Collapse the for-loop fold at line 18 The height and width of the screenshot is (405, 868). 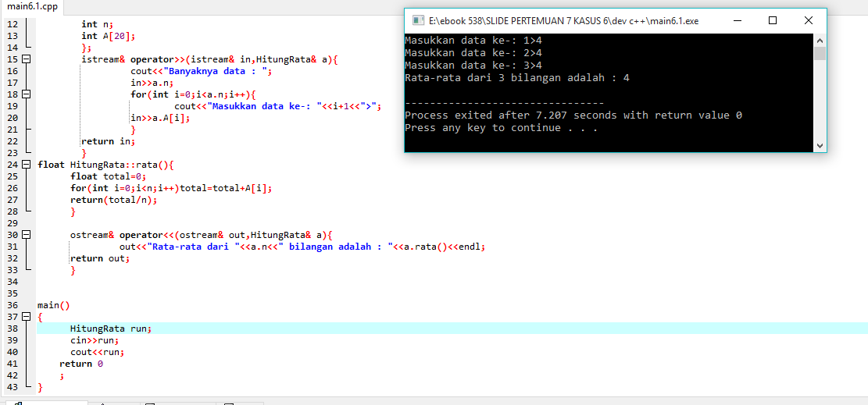point(26,94)
